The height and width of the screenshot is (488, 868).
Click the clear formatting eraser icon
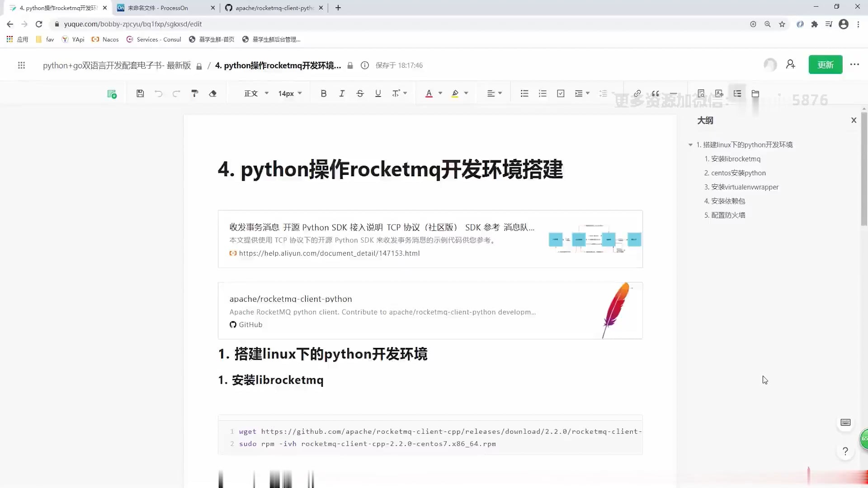click(x=213, y=93)
